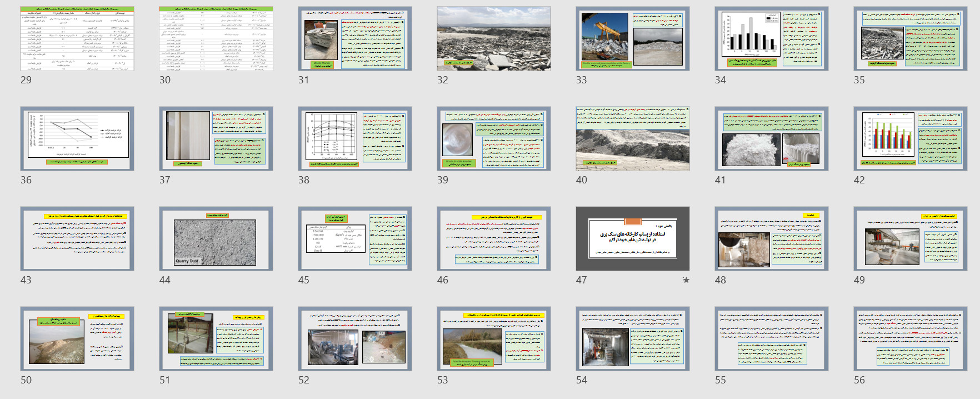980x399 pixels.
Task: Select slide 53 thumbnail
Action: point(494,338)
